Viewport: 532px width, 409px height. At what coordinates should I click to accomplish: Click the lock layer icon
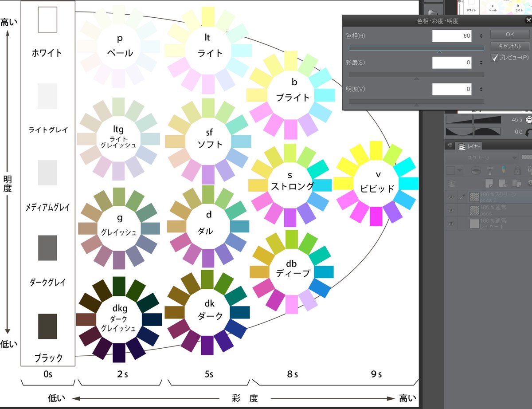click(517, 170)
